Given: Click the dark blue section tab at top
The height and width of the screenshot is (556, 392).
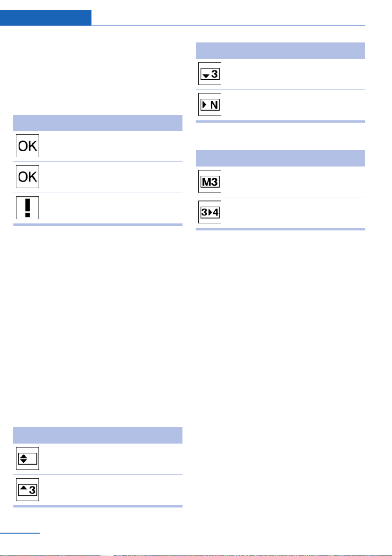Looking at the screenshot, I should tap(46, 18).
